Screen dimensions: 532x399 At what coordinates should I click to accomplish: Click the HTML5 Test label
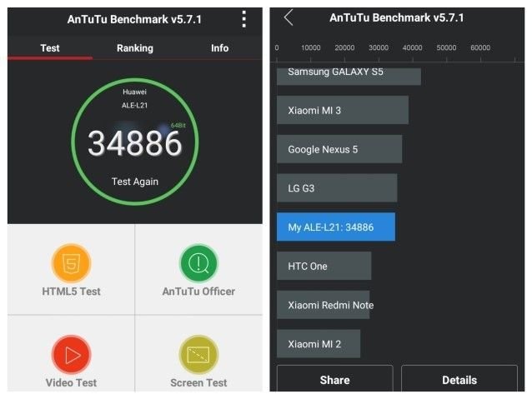point(71,292)
